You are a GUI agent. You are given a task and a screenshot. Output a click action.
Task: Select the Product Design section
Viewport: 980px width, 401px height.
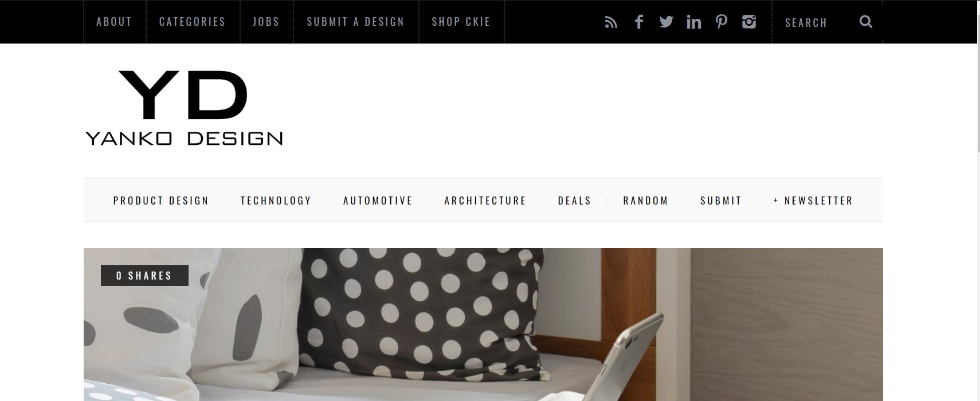tap(161, 200)
